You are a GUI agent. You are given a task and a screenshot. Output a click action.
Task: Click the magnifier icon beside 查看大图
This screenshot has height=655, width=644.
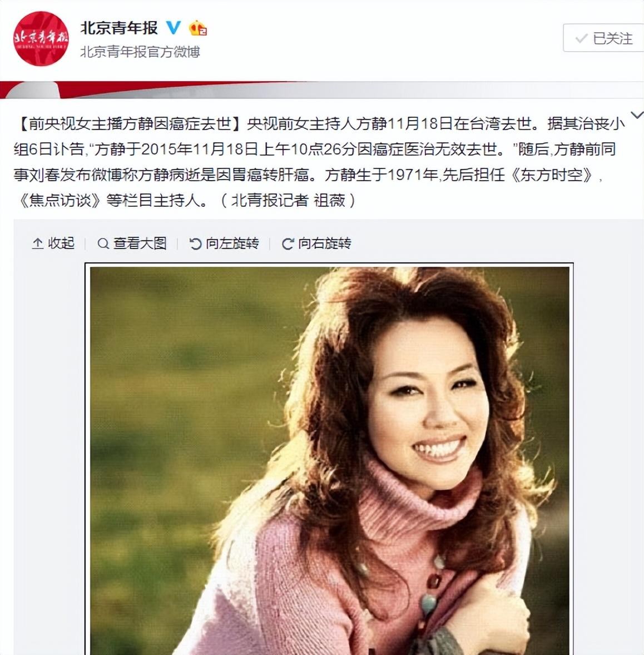click(x=103, y=244)
